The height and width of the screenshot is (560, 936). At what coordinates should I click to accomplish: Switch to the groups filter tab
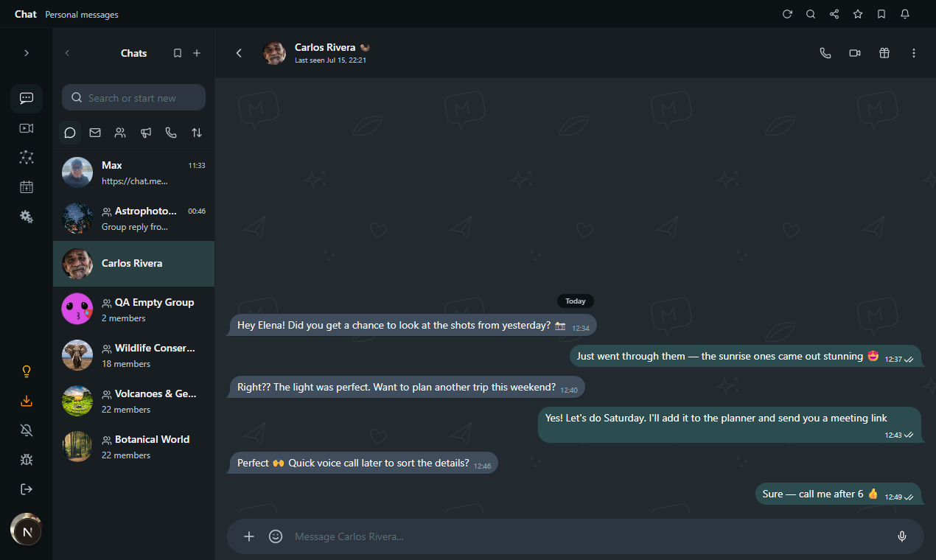click(x=120, y=133)
